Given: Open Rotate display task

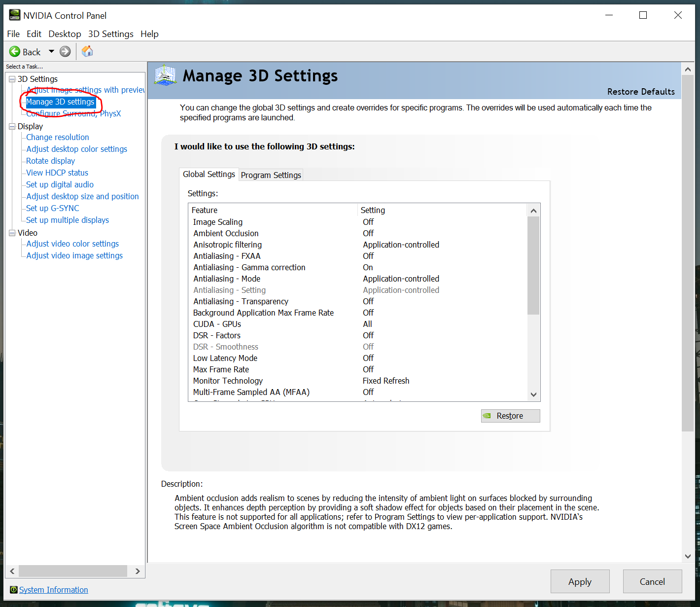Looking at the screenshot, I should 50,161.
